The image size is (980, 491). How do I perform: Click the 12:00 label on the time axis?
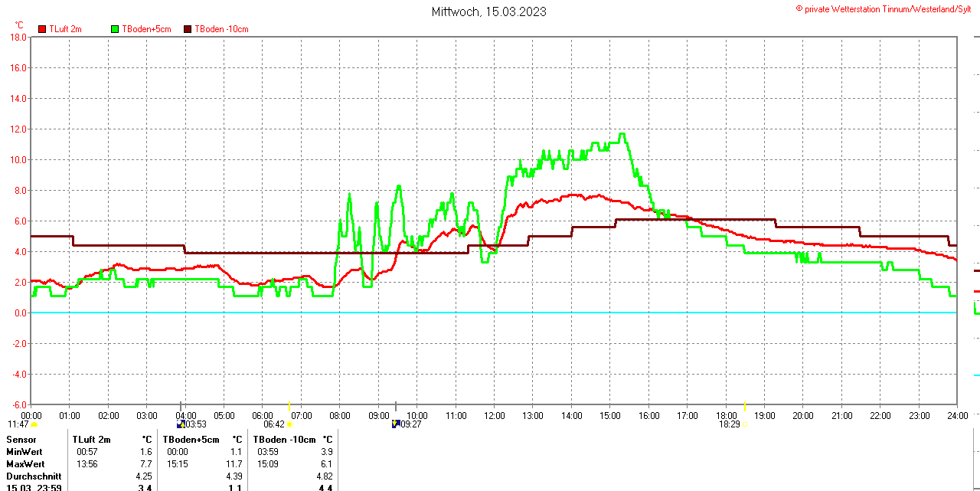494,416
